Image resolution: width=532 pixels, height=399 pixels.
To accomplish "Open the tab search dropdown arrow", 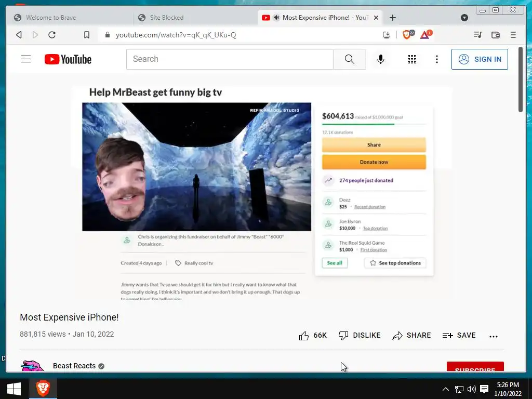I will (x=464, y=18).
